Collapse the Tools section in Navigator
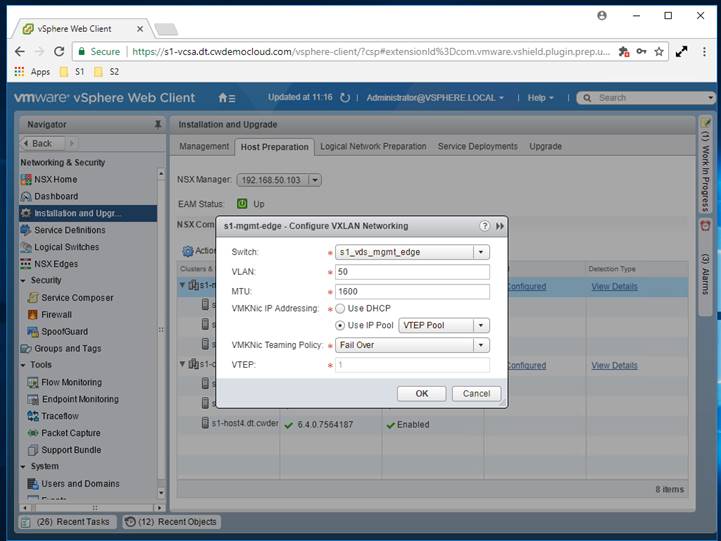This screenshot has height=541, width=721. pos(23,365)
